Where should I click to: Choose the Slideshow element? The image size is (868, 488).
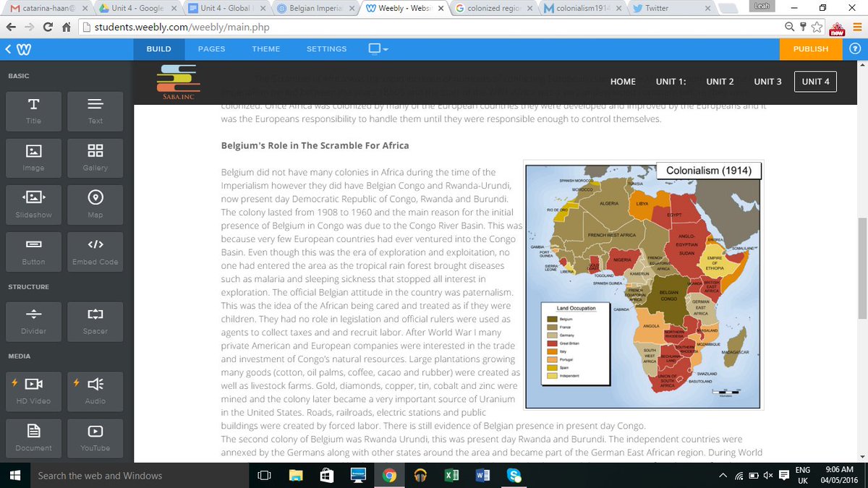(x=33, y=204)
